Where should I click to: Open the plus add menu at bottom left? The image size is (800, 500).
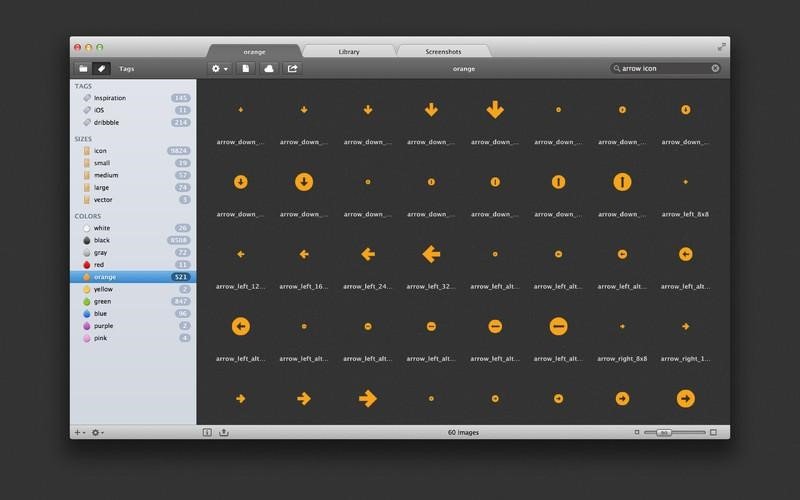pyautogui.click(x=80, y=433)
